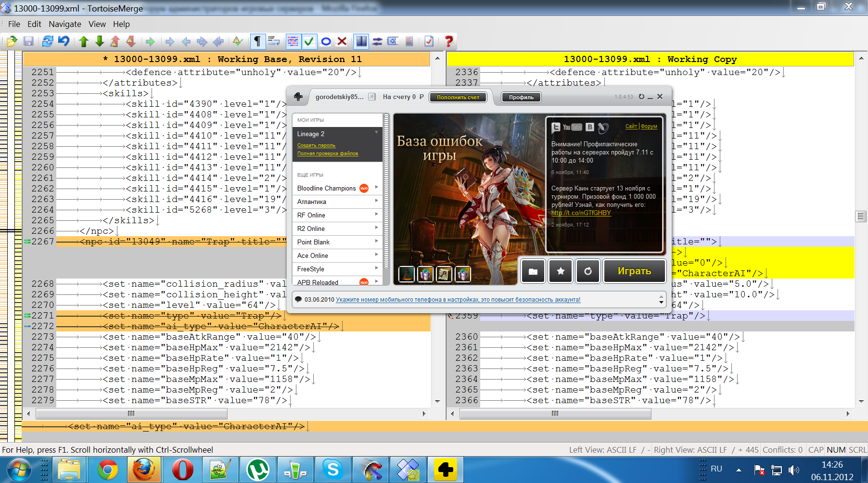Screen dimensions: 868x483
Task: Open the YouTube icon in the news panel
Action: tap(572, 127)
